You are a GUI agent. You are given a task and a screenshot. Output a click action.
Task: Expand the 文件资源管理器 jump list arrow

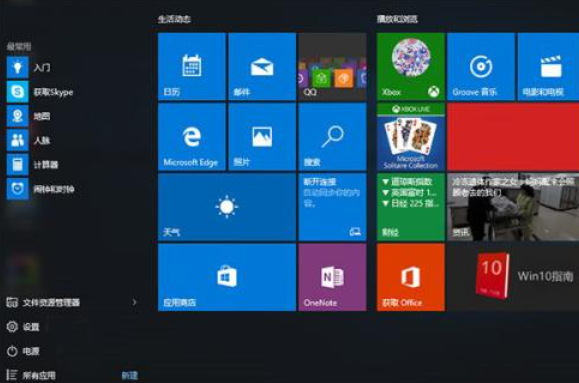click(x=134, y=302)
